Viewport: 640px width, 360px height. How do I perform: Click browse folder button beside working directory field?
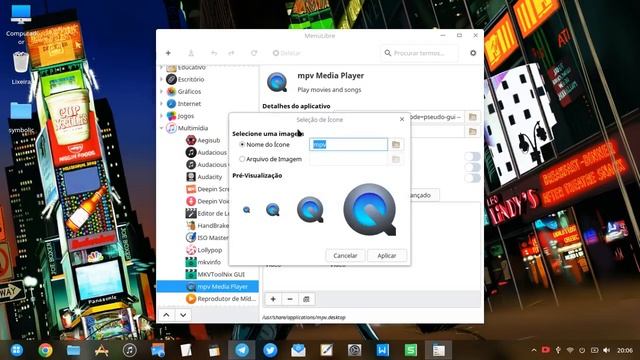473,131
